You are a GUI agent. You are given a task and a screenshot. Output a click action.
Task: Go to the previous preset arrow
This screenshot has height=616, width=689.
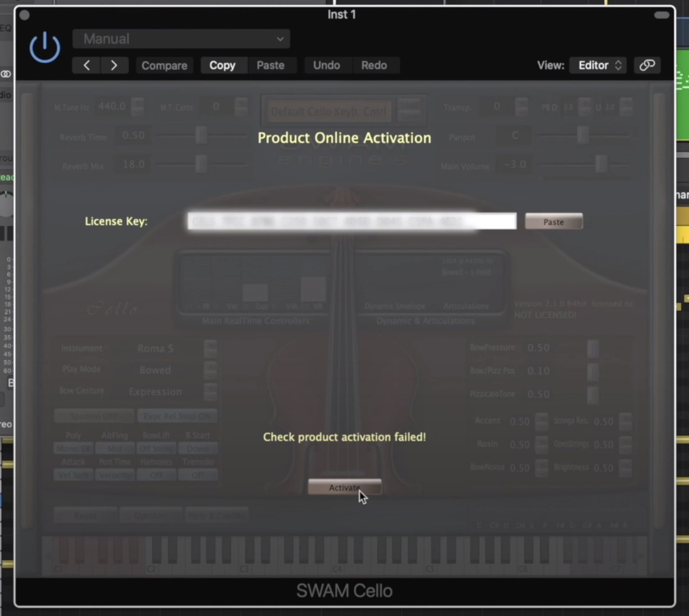tap(86, 65)
